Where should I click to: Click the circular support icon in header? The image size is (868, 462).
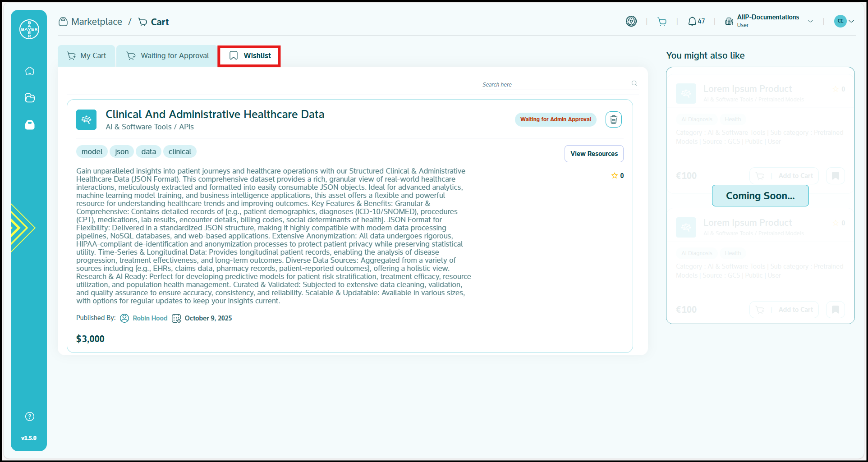[631, 21]
